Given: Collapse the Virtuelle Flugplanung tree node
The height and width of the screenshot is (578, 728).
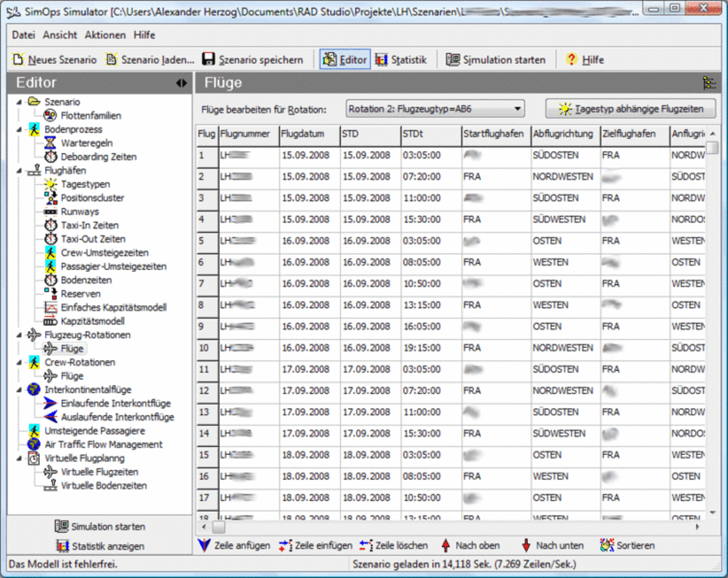Looking at the screenshot, I should pyautogui.click(x=19, y=459).
